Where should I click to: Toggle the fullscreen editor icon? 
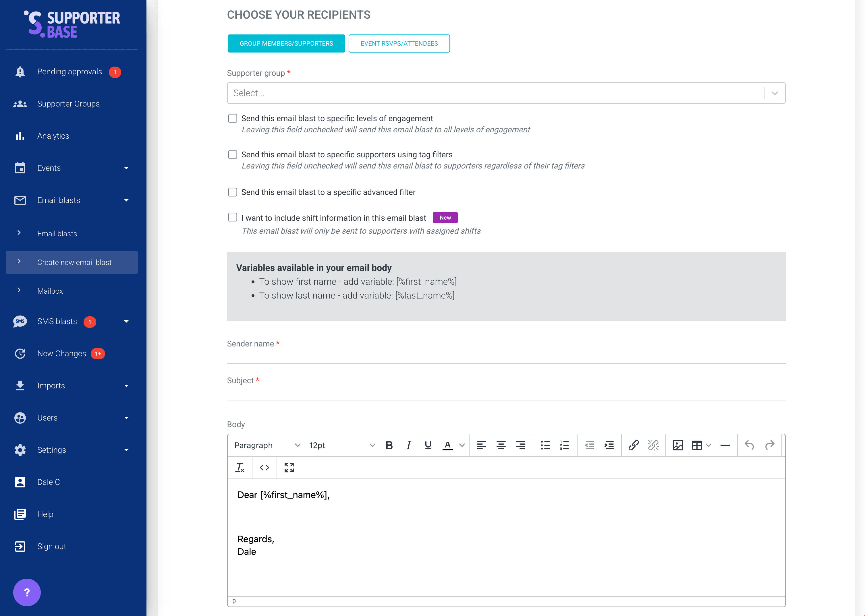click(289, 468)
